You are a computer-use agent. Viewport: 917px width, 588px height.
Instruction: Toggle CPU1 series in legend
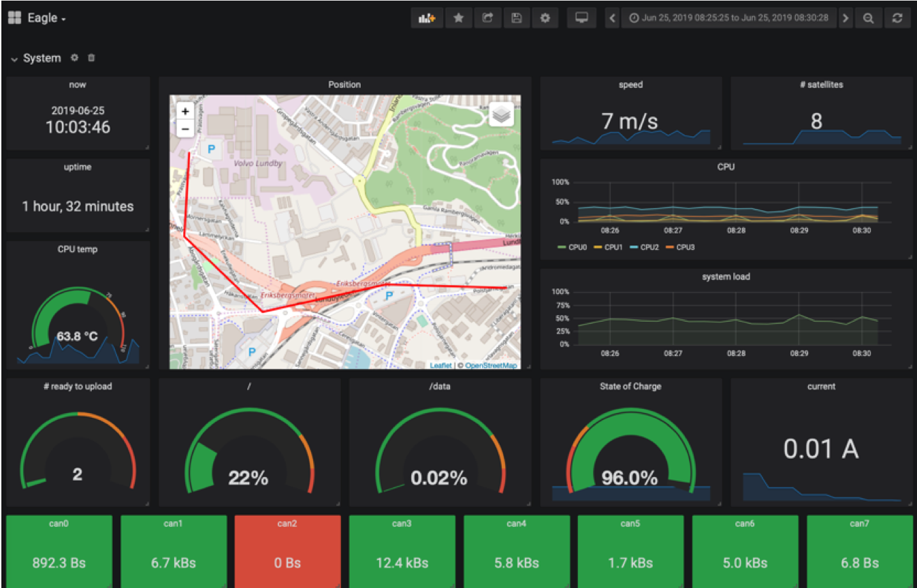pos(608,247)
